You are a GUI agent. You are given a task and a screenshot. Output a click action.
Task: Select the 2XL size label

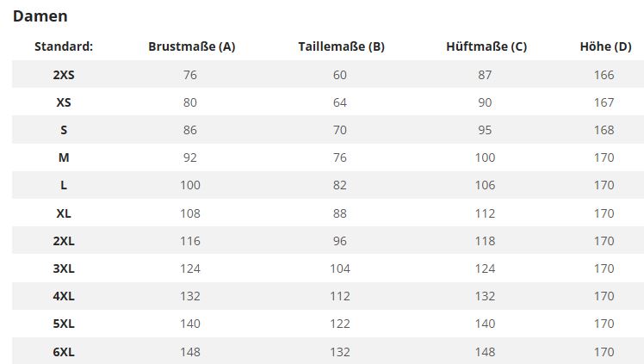(x=64, y=241)
